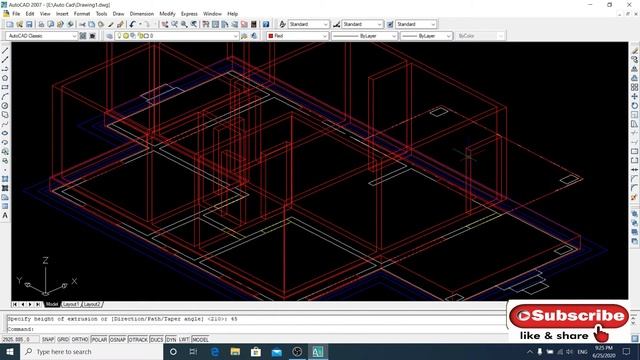Select the Polygon tool in Draw toolbar
640x360 pixels.
[x=5, y=78]
